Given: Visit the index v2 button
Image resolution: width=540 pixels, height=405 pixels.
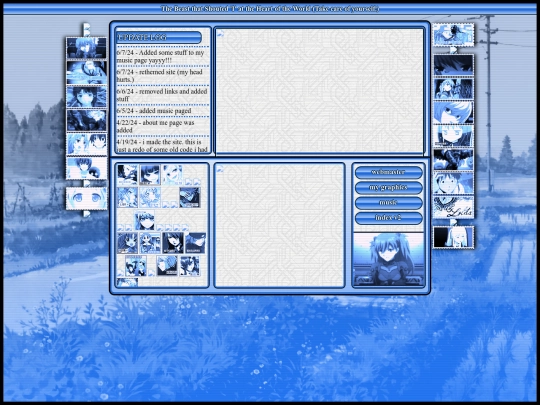Looking at the screenshot, I should tap(388, 218).
